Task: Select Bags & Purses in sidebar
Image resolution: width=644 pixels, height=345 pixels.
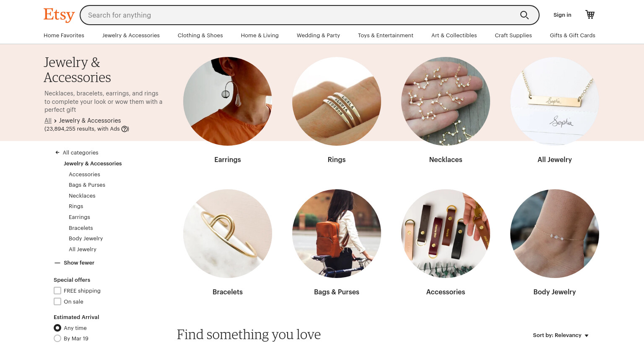Action: point(87,185)
